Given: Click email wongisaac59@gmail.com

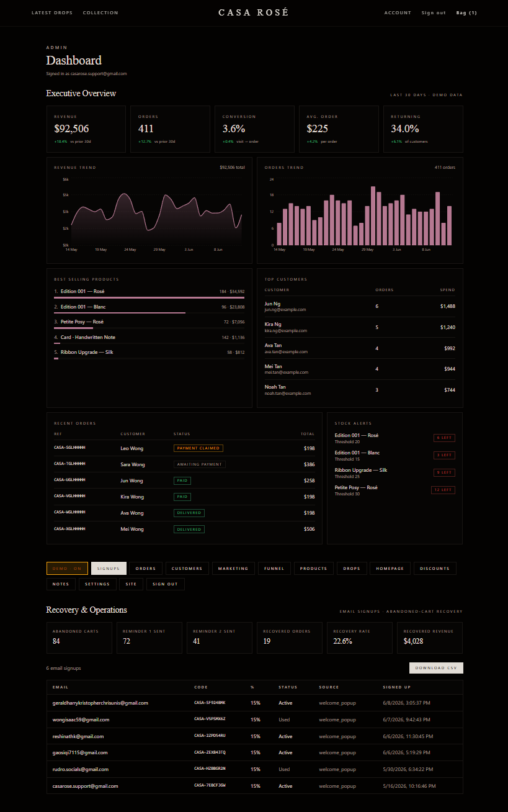Looking at the screenshot, I should (x=81, y=720).
